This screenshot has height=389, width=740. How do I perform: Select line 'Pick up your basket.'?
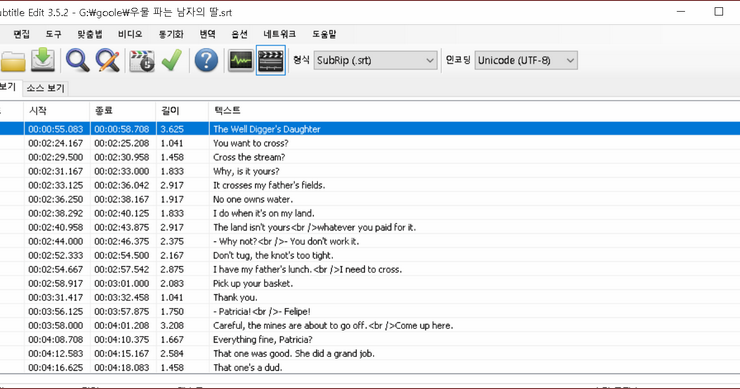[370, 283]
